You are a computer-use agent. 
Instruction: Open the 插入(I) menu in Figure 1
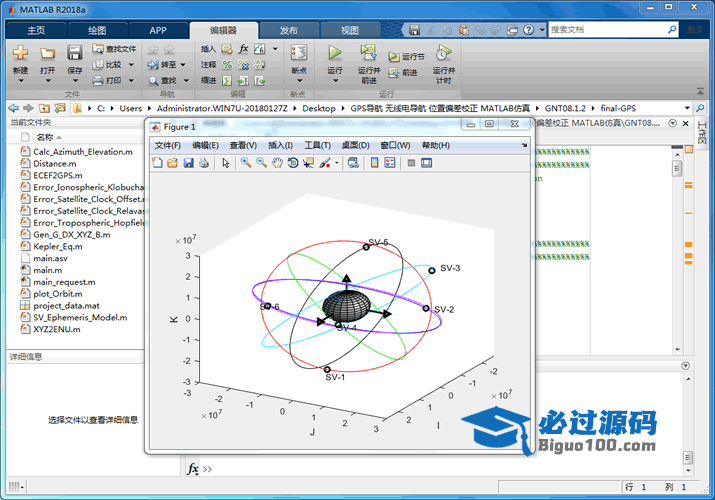tap(280, 145)
